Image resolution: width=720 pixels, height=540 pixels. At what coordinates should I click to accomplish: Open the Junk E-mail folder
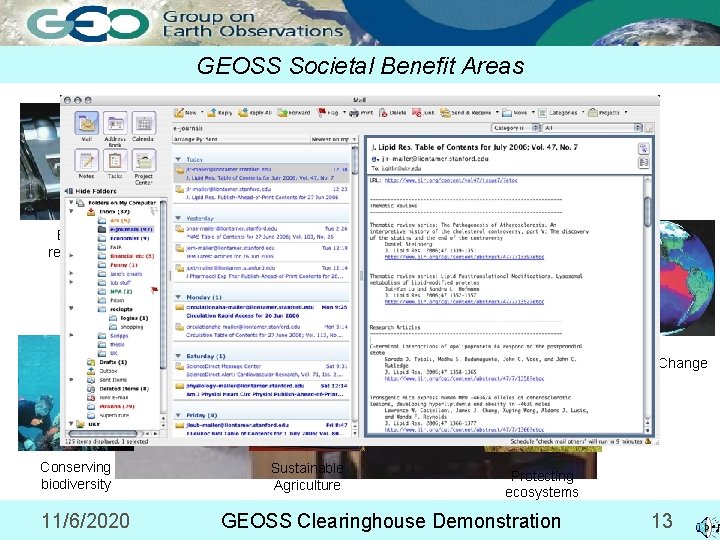108,398
